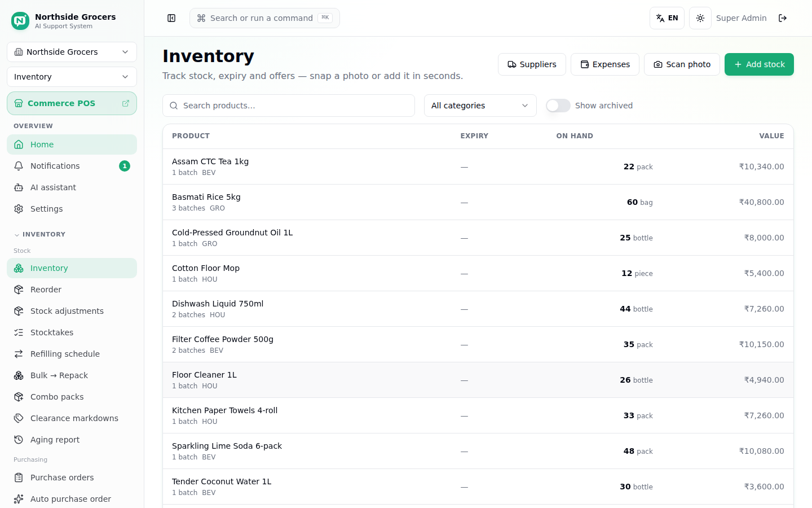Click the Auto purchase order sparkle icon
The width and height of the screenshot is (812, 508).
(19, 499)
